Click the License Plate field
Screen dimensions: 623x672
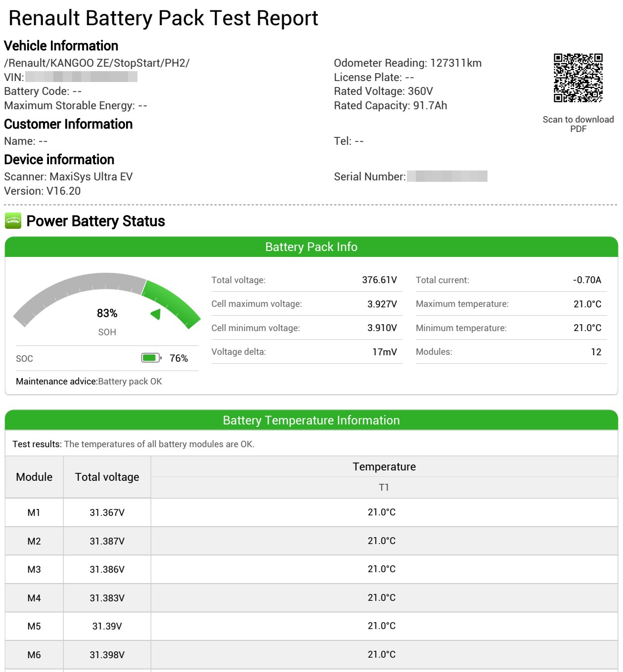coord(374,77)
